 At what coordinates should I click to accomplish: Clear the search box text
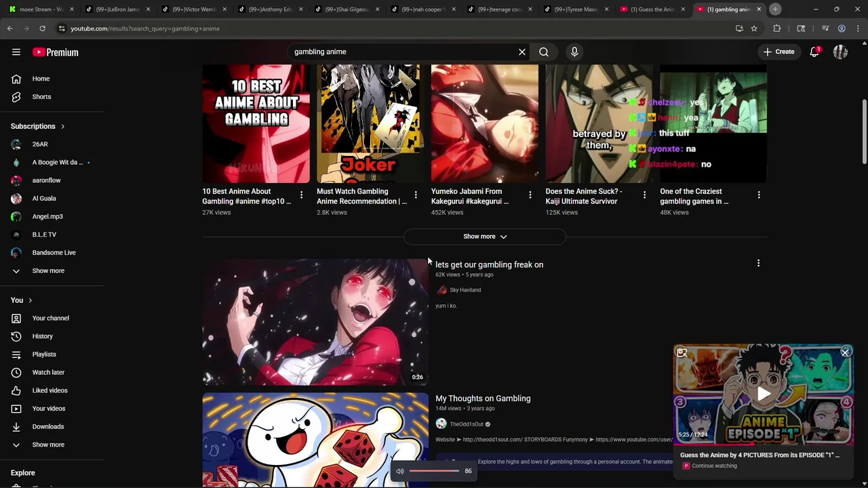tap(522, 52)
